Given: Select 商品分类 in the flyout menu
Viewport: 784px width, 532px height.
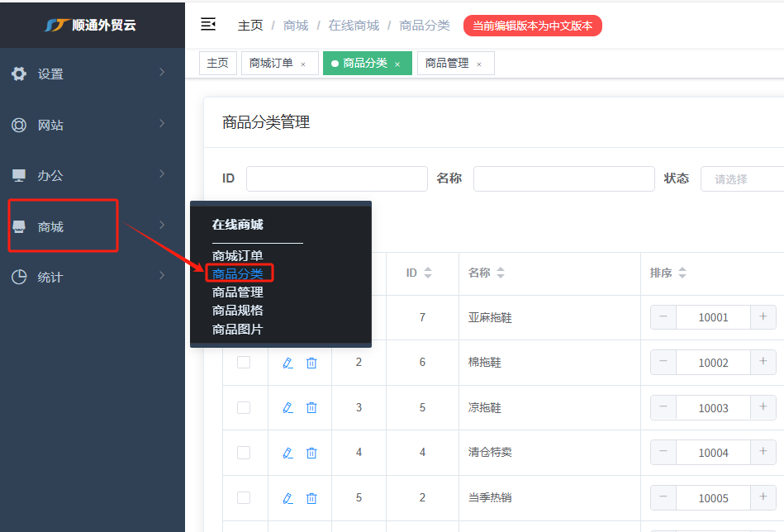Looking at the screenshot, I should (237, 273).
